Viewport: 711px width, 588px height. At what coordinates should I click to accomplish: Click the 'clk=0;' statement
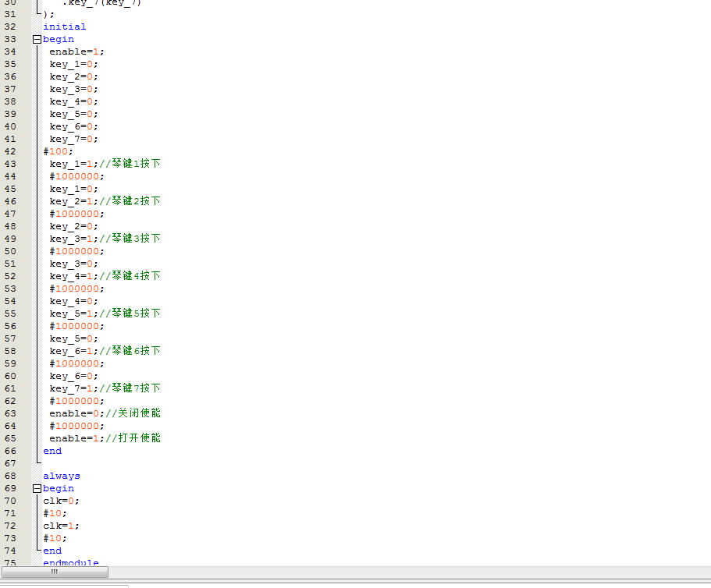(61, 501)
